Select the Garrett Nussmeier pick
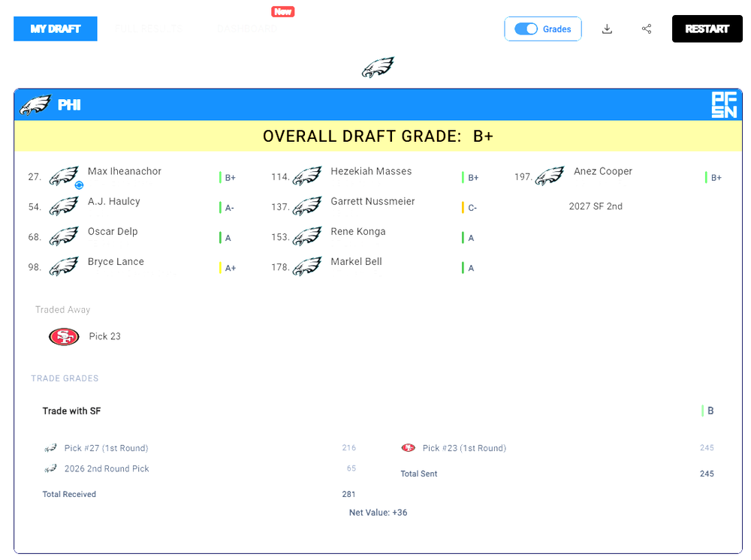Screen dimensions: 751x560 372,201
